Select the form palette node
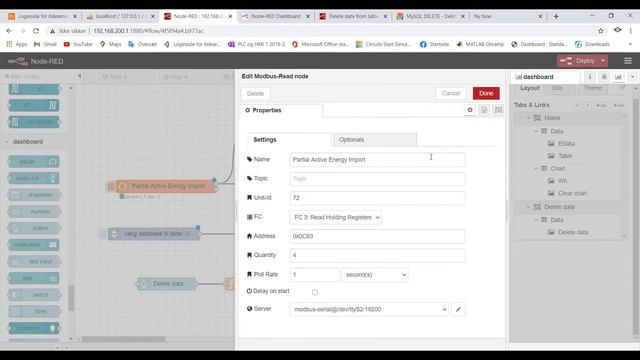This screenshot has width=640, height=360. coord(34,311)
